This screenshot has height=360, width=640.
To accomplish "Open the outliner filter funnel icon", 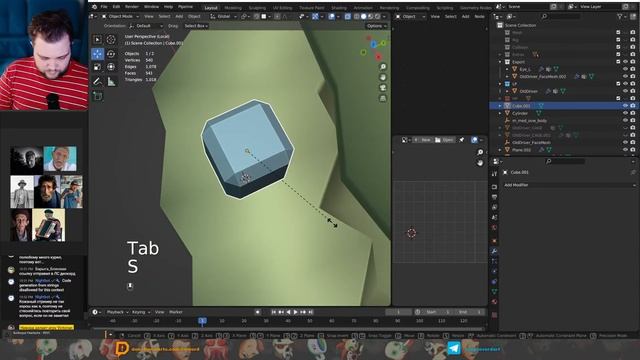I will point(620,16).
